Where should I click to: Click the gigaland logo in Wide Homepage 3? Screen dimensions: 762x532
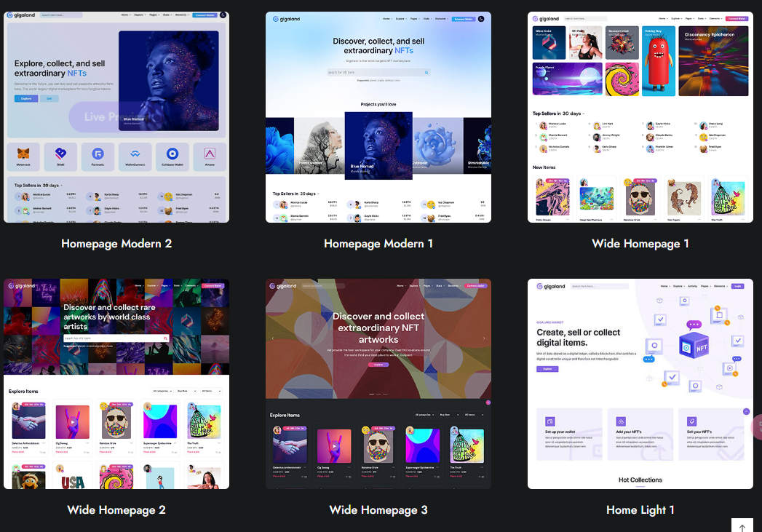click(x=283, y=286)
